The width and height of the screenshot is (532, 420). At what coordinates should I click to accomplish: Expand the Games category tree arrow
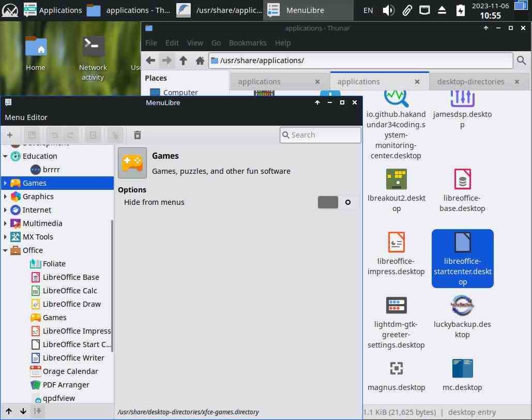[5, 183]
